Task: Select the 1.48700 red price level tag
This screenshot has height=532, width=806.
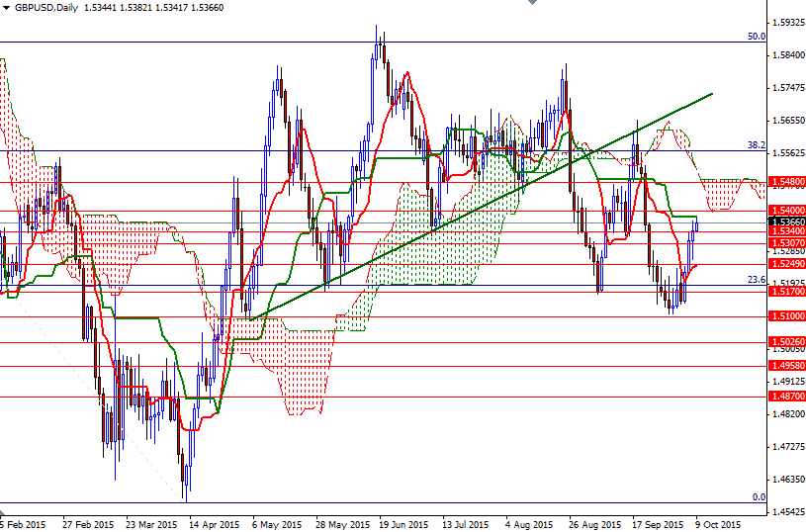Action: (x=787, y=397)
